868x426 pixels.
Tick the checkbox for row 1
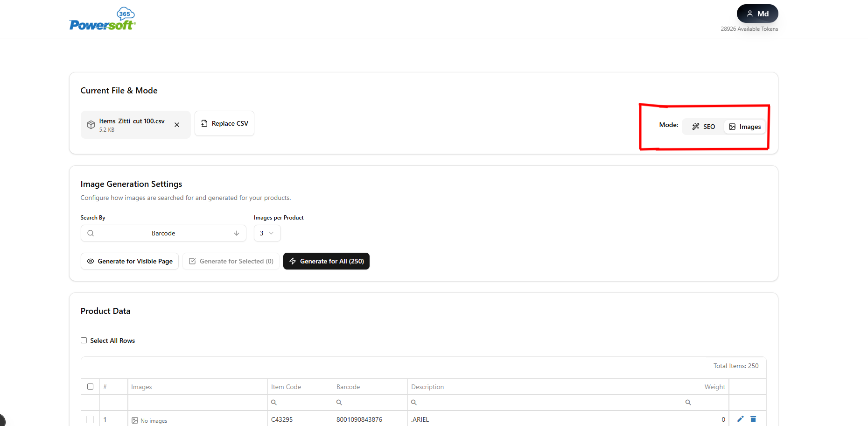(x=90, y=419)
